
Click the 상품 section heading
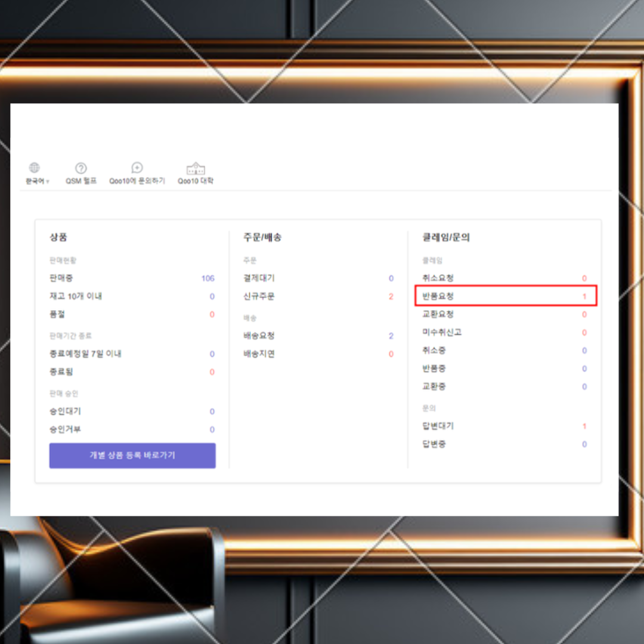(58, 237)
